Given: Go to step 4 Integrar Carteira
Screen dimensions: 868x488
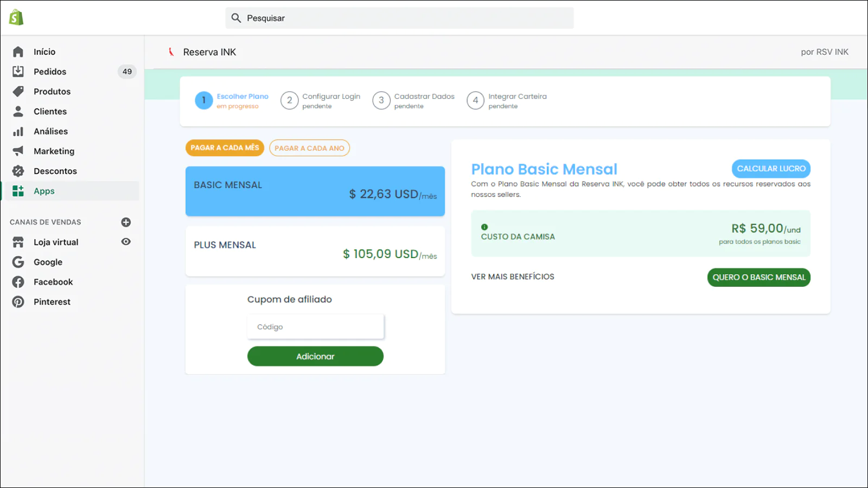Looking at the screenshot, I should (507, 100).
